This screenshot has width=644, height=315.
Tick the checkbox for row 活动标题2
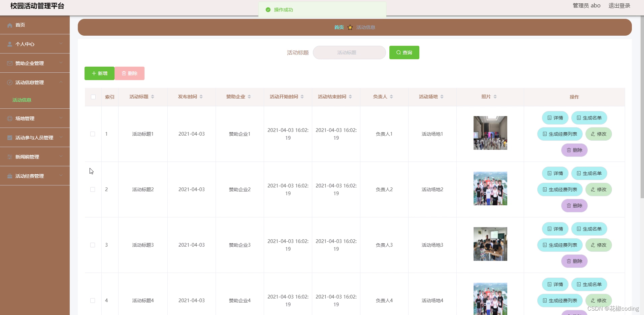click(93, 189)
